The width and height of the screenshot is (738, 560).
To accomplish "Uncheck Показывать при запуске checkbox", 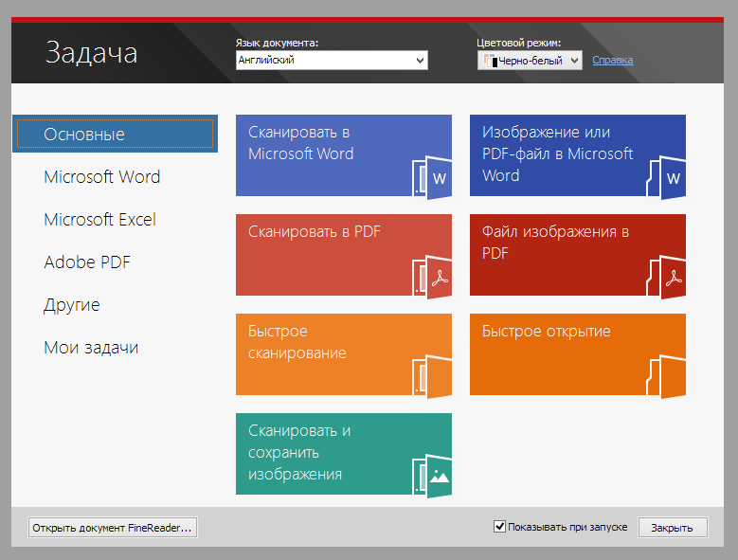I will [499, 527].
